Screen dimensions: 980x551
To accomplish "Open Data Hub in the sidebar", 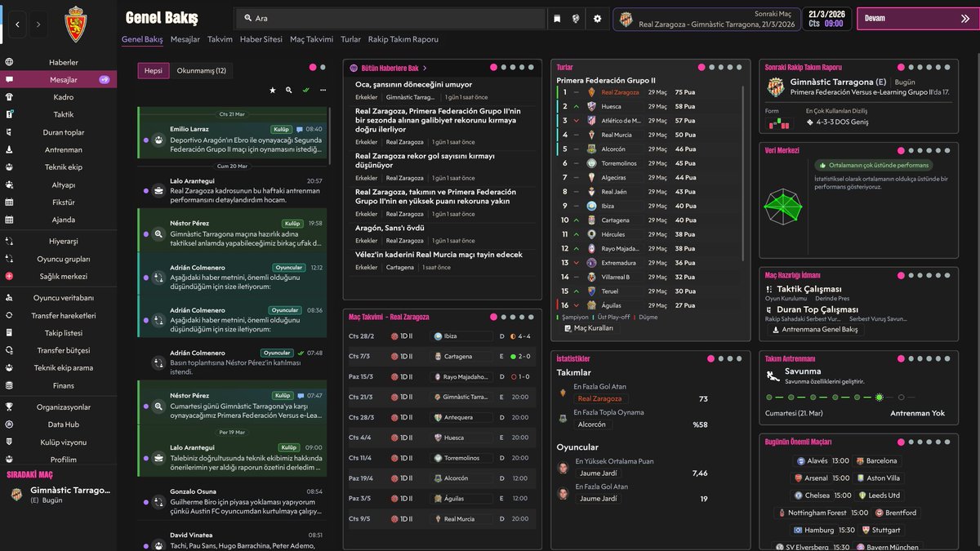I will point(63,424).
